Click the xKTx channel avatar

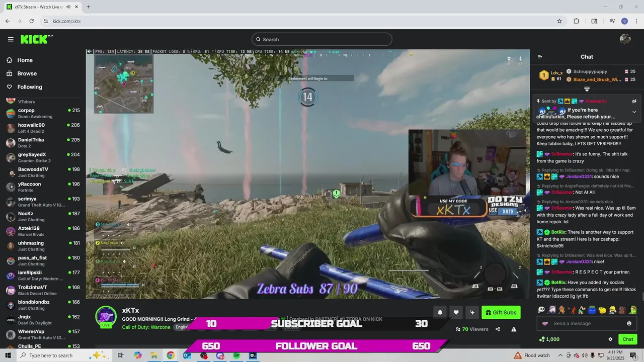click(x=106, y=316)
